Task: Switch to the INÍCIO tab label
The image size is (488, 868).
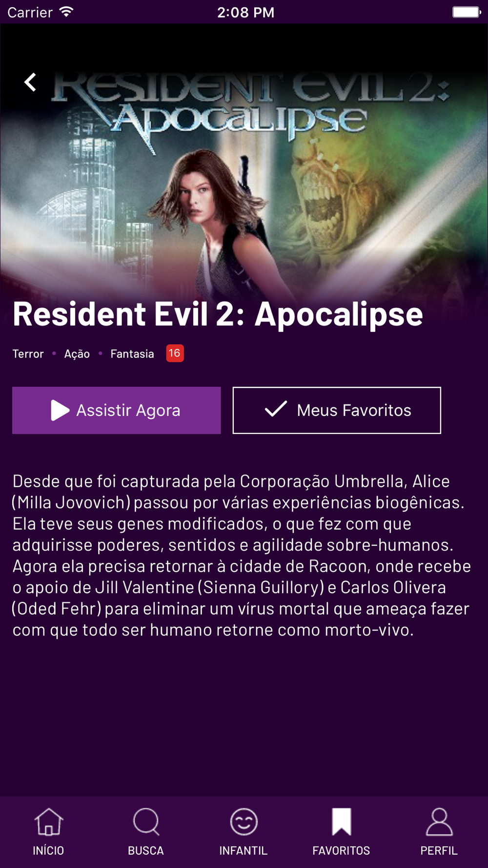Action: (x=48, y=850)
